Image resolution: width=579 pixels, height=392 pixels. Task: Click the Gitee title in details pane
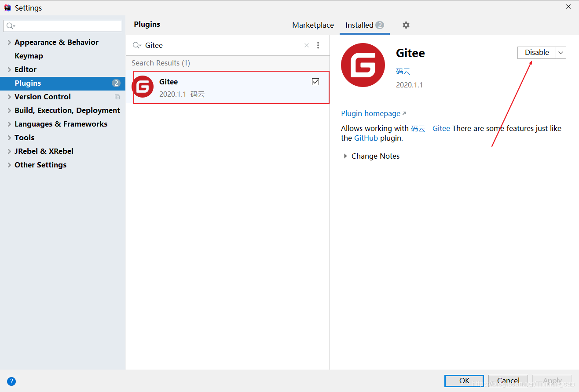(x=410, y=53)
